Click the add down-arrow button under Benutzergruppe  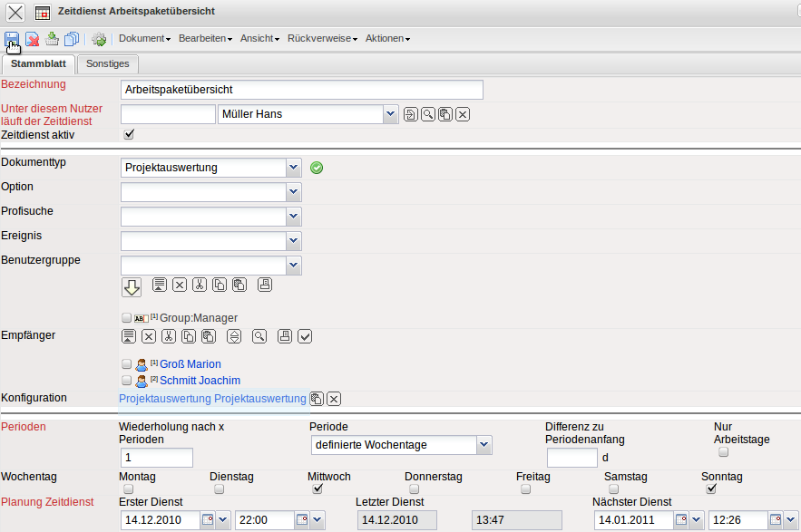(132, 286)
